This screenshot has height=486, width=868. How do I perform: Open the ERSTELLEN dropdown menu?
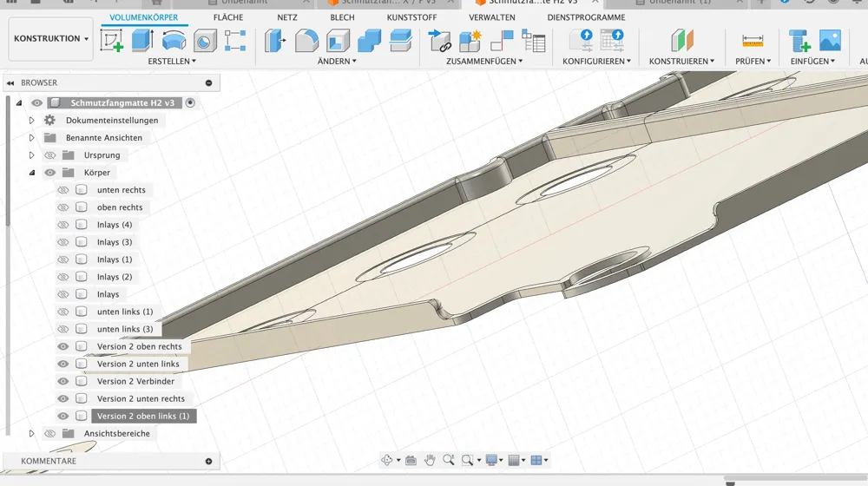172,62
